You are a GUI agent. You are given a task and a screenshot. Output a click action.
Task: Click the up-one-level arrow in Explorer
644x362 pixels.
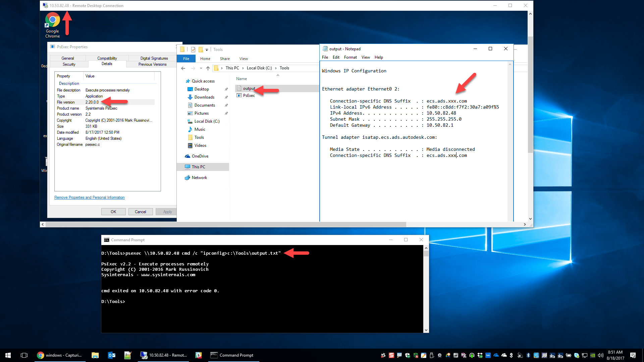[208, 68]
